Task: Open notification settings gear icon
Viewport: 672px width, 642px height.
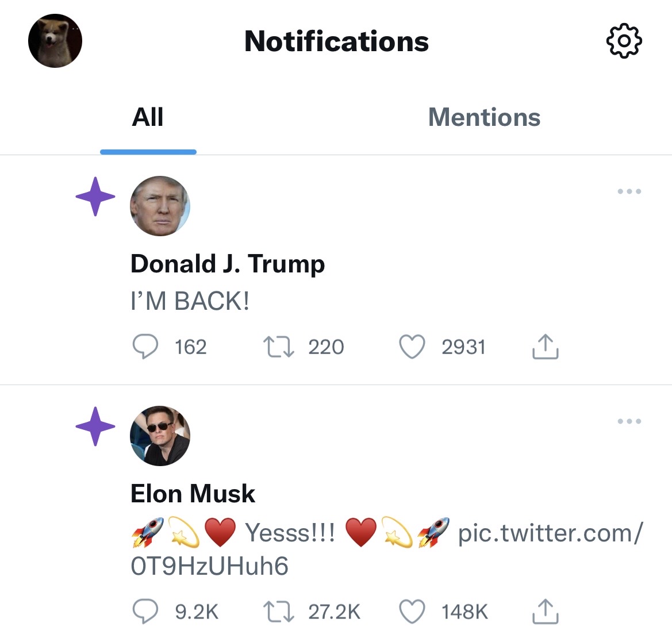Action: (624, 41)
